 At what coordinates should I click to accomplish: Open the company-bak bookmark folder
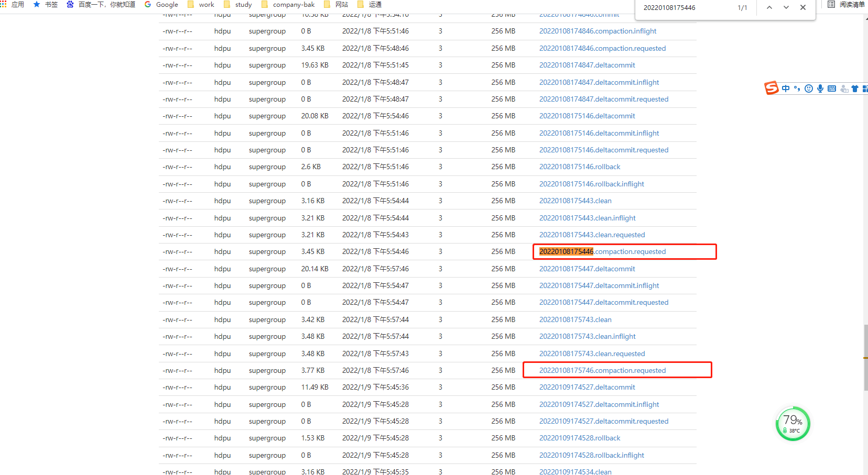click(x=288, y=4)
